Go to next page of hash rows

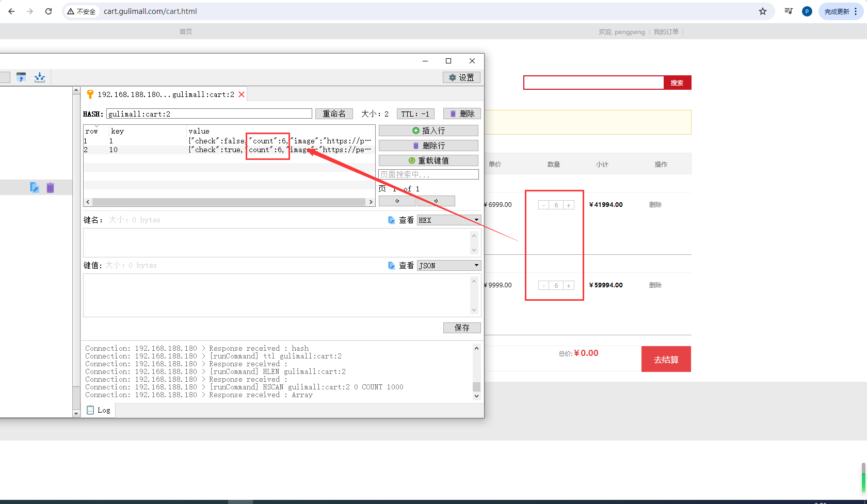click(x=436, y=201)
